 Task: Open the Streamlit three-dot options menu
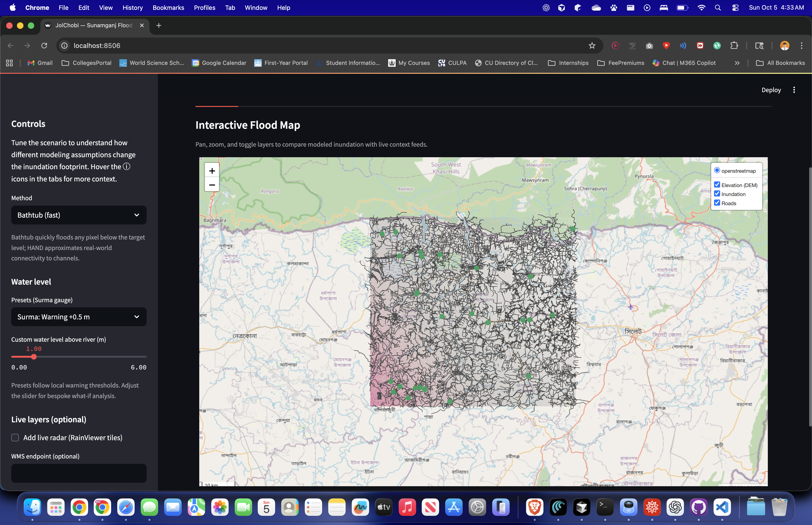tap(794, 90)
